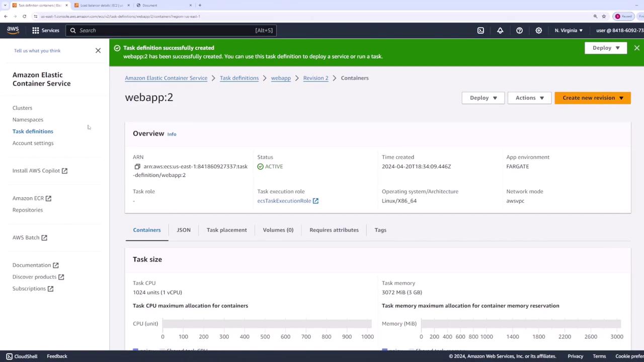Click the external link icon beside Install AWS Copilot
The height and width of the screenshot is (362, 644).
(64, 171)
